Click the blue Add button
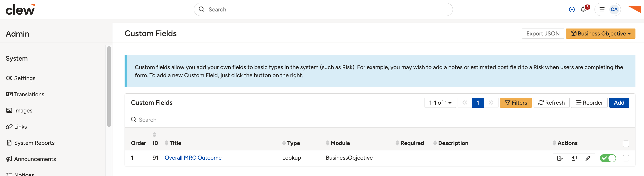The image size is (644, 176). point(619,103)
